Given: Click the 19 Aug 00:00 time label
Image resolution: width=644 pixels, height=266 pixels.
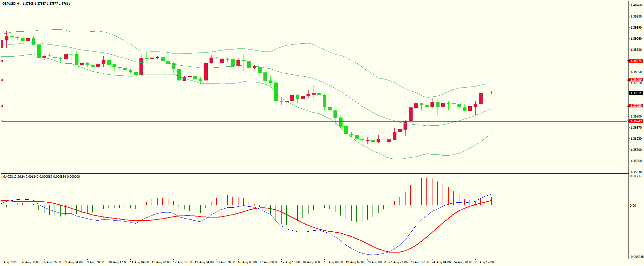Looking at the screenshot, I should 333,262.
